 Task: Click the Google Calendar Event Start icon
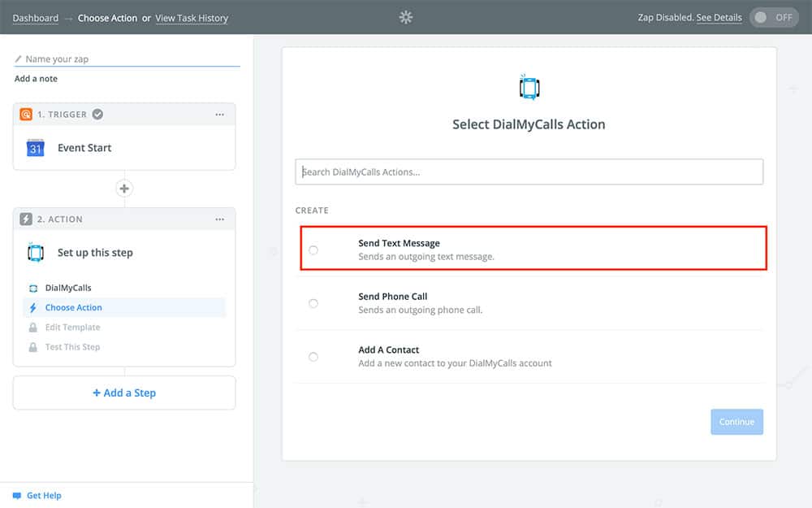(x=35, y=148)
